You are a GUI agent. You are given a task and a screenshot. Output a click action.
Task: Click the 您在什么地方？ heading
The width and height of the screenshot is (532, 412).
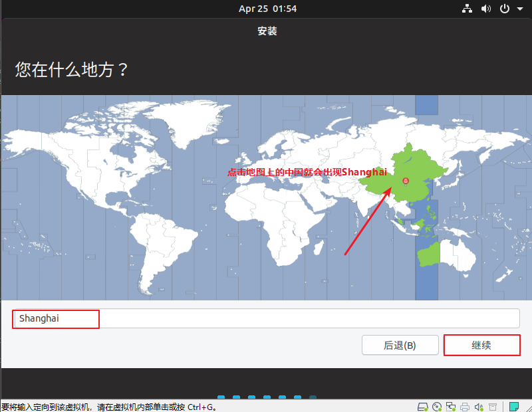[72, 70]
